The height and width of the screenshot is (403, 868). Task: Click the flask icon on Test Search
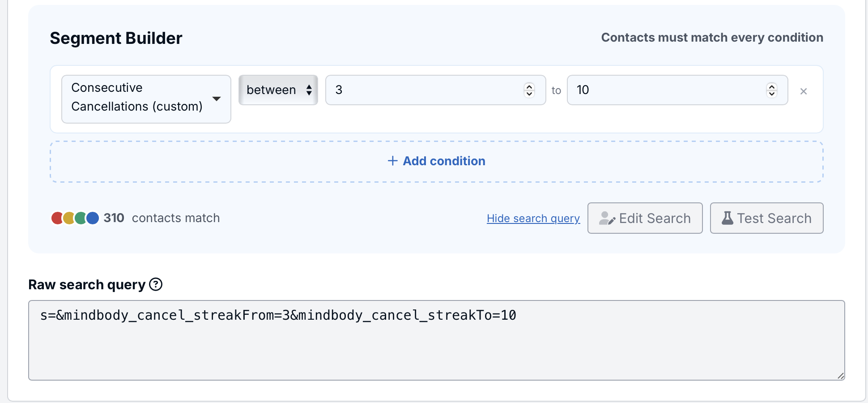pyautogui.click(x=728, y=218)
